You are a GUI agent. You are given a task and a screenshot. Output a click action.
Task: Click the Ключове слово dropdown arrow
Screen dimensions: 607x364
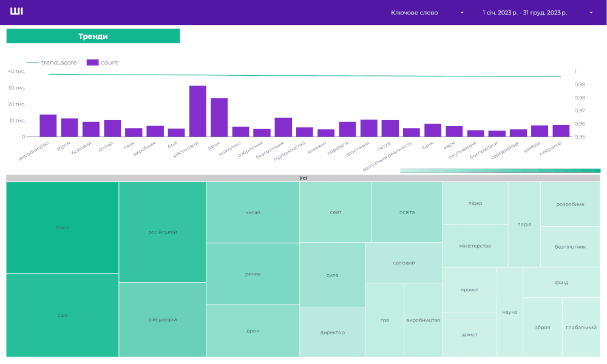tap(463, 13)
